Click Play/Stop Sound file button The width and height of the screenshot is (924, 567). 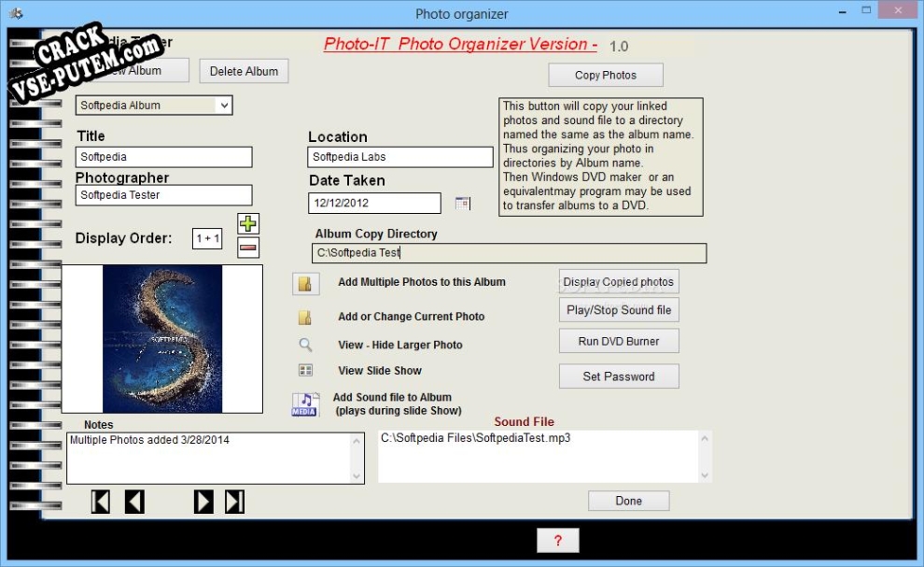click(x=619, y=310)
